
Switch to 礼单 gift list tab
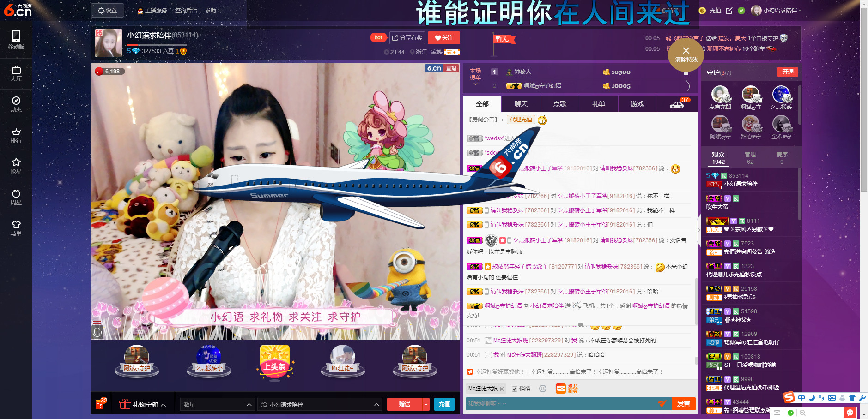point(599,104)
